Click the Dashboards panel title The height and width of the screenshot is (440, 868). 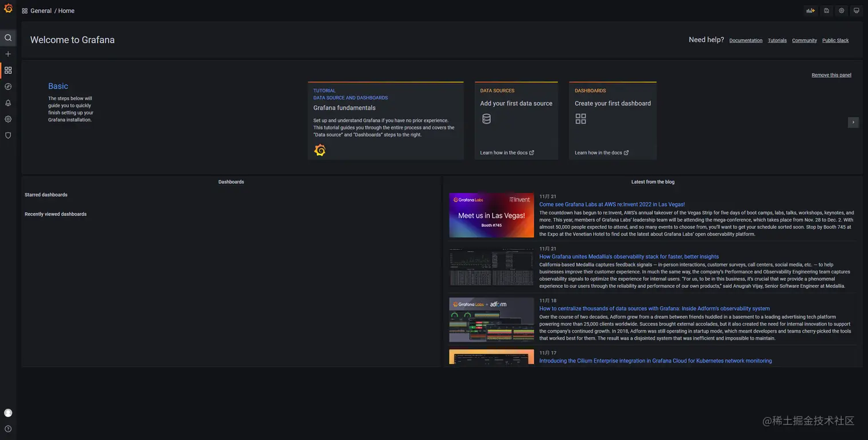[231, 182]
